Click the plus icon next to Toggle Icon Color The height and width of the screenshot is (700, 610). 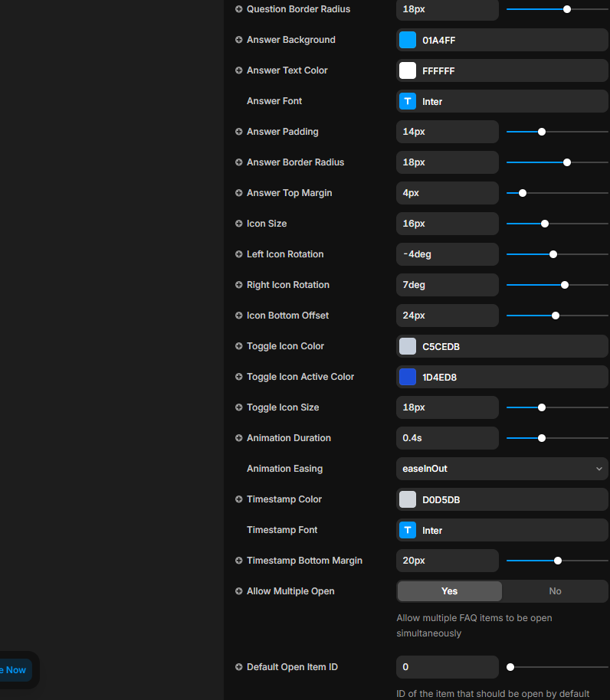pyautogui.click(x=239, y=346)
